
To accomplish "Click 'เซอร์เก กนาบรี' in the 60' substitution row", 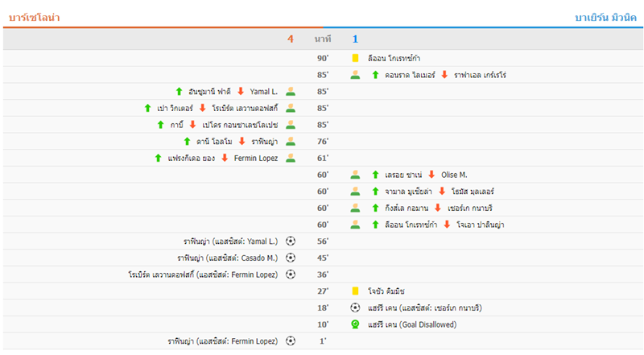I will [x=470, y=208].
